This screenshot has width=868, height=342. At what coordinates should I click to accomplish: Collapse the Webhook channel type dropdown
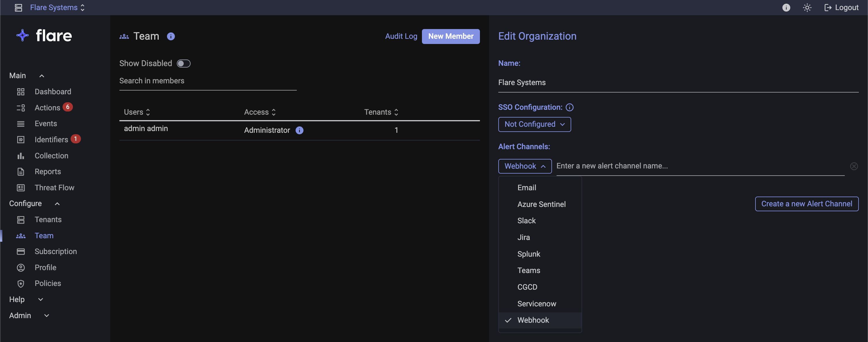525,166
